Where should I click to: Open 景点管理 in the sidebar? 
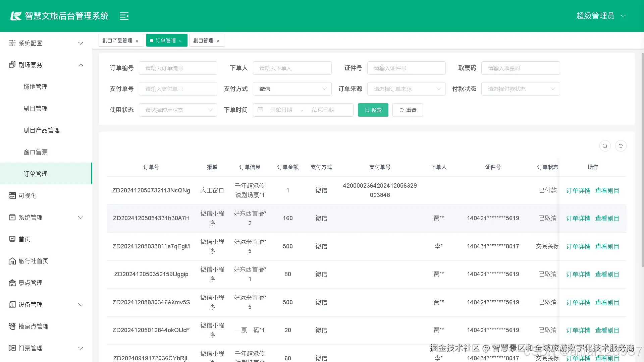pos(30,283)
